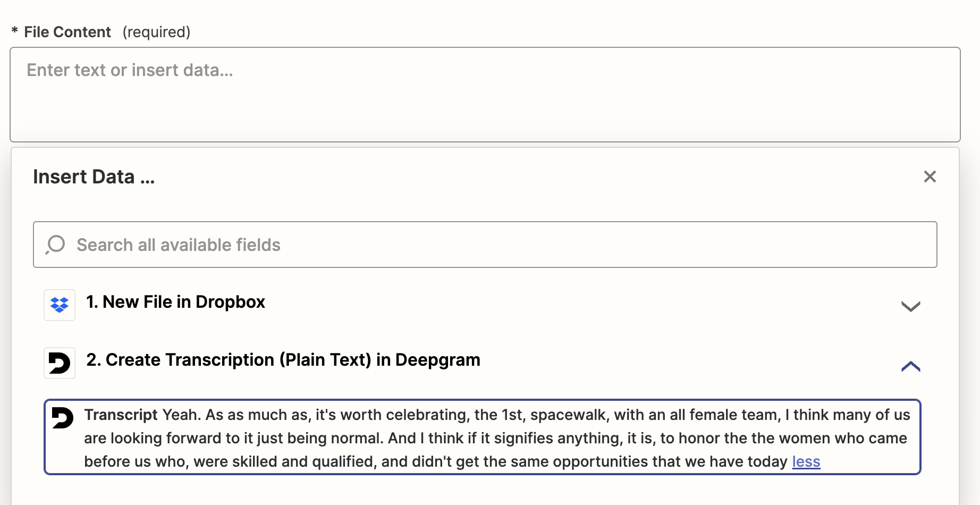Image resolution: width=980 pixels, height=505 pixels.
Task: Click the "Insert Data ..." heading
Action: click(94, 176)
